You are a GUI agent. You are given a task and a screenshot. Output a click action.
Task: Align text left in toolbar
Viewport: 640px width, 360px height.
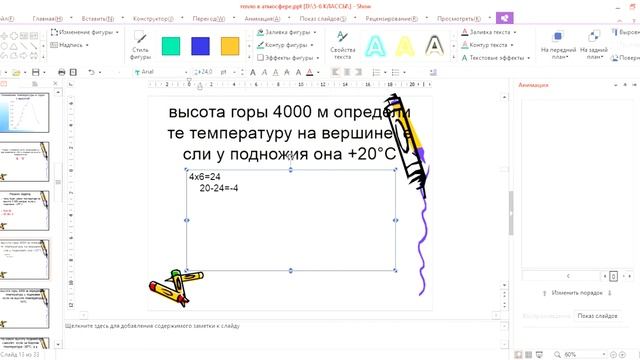point(336,72)
